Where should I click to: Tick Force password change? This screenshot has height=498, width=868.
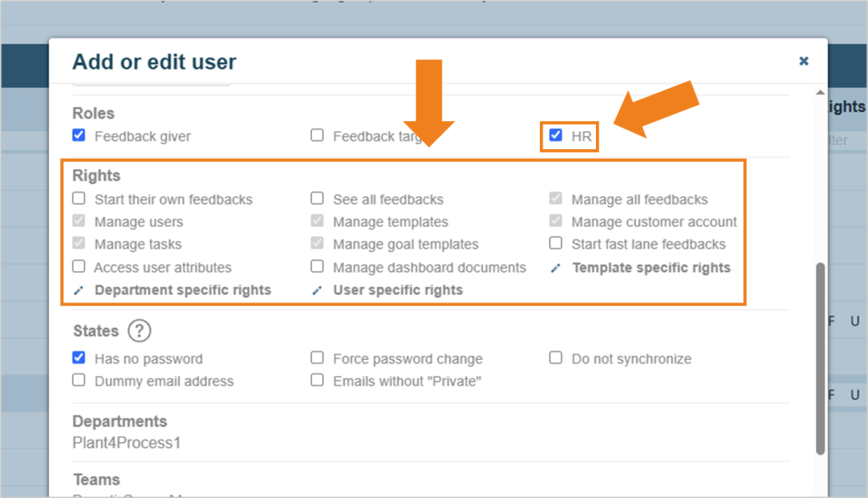(317, 357)
